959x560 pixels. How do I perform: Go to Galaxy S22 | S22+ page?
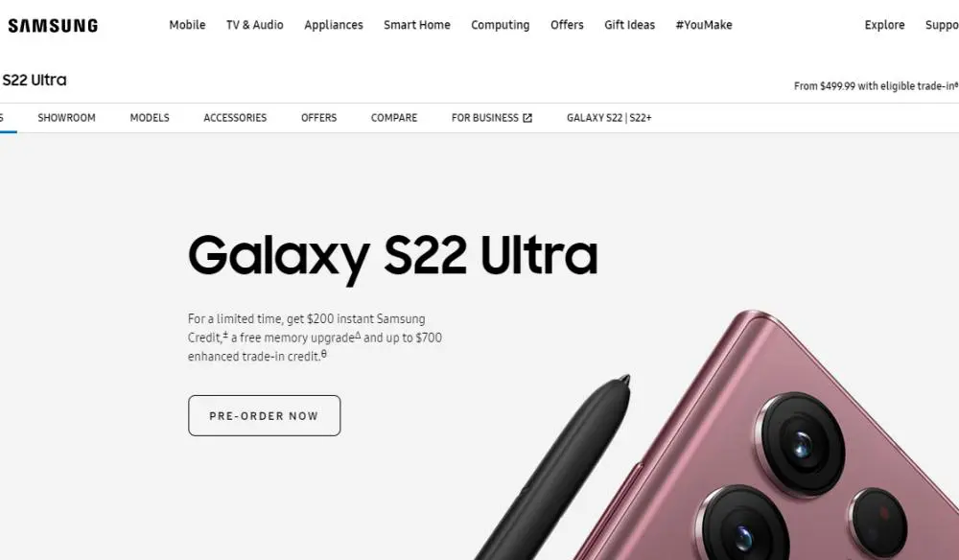(609, 118)
